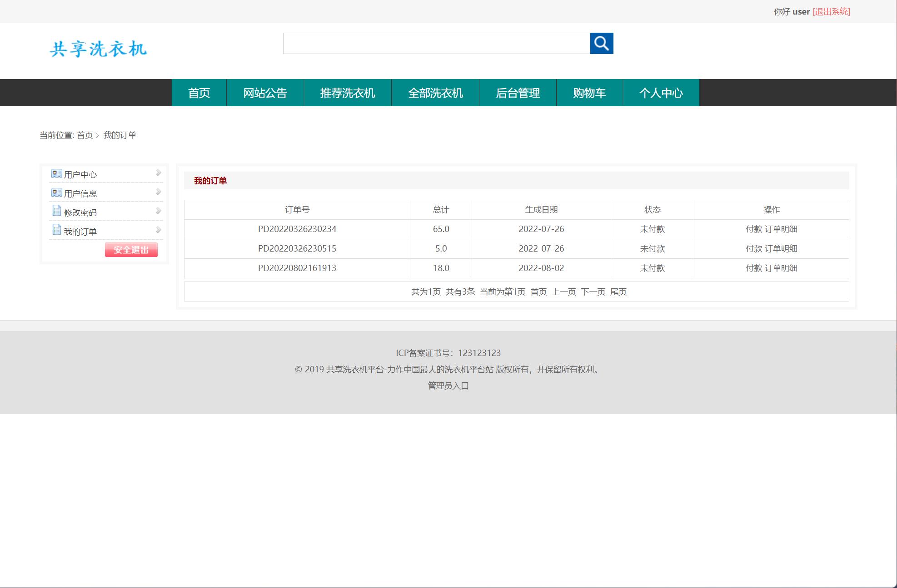
Task: Click the 安全退出 button
Action: tap(131, 250)
